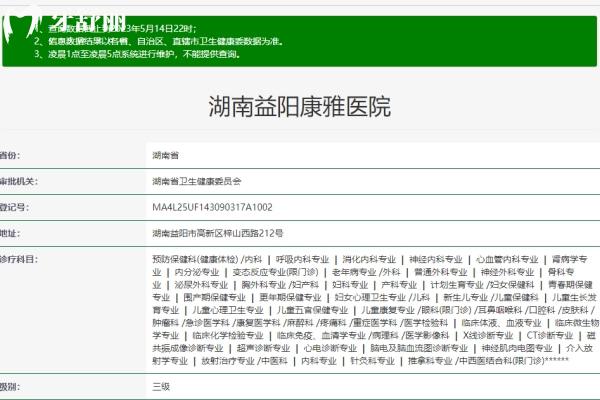This screenshot has width=600, height=400.
Task: Click 超声诊断专业 in the subject list
Action: pyautogui.click(x=263, y=348)
